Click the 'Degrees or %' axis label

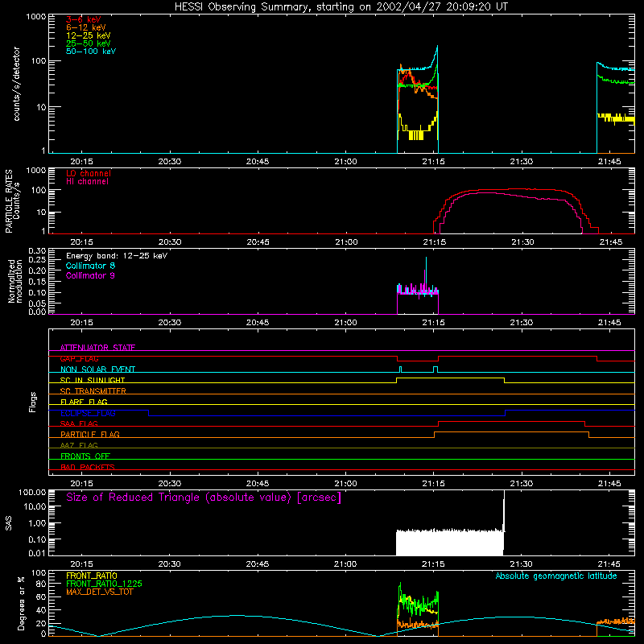[x=22, y=603]
